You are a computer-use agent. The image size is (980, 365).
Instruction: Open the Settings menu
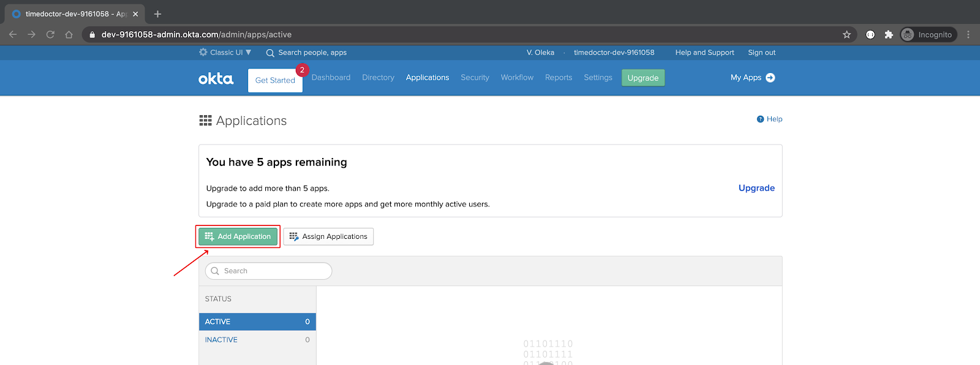coord(598,78)
